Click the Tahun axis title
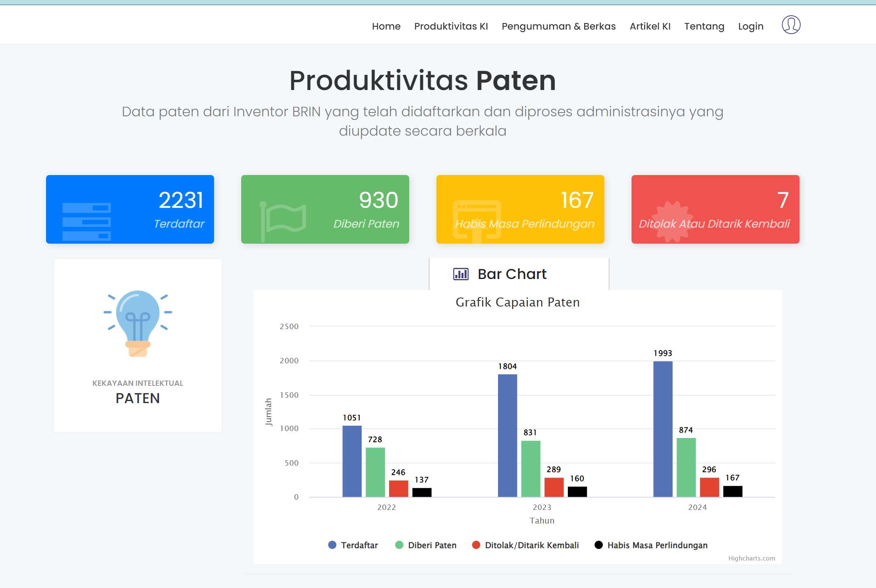Image resolution: width=876 pixels, height=588 pixels. 542,521
